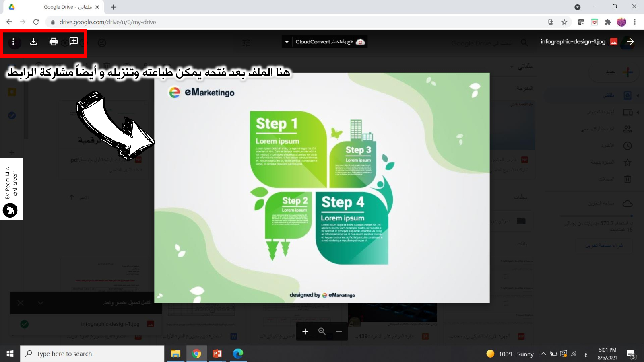The image size is (644, 362).
Task: Download the infographic-design-1.jpg file
Action: coord(33,42)
